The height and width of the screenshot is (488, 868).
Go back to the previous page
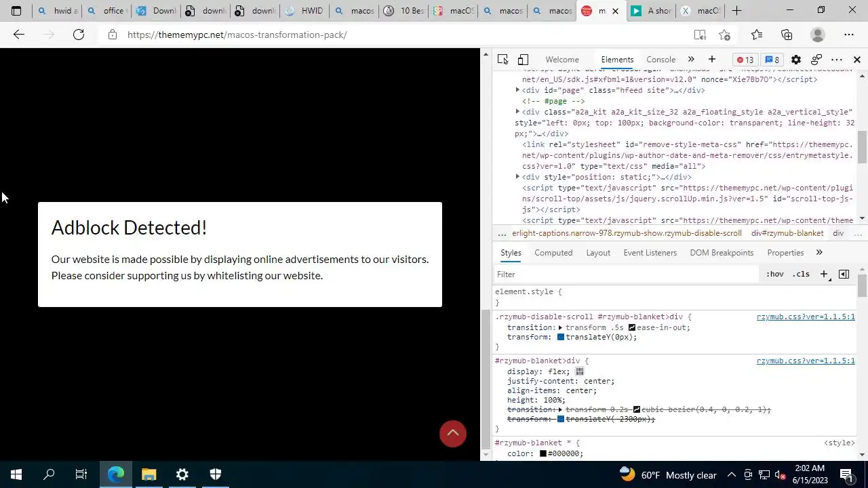pos(19,35)
